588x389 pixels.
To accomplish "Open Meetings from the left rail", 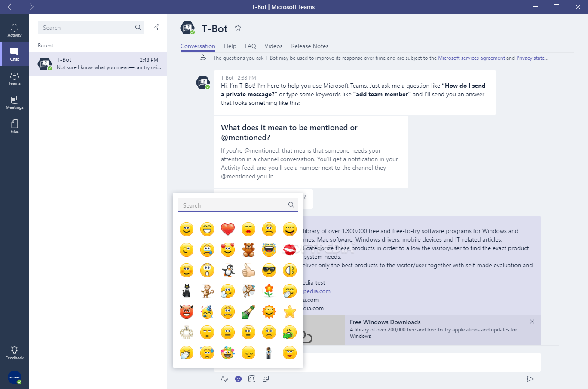I will (15, 102).
